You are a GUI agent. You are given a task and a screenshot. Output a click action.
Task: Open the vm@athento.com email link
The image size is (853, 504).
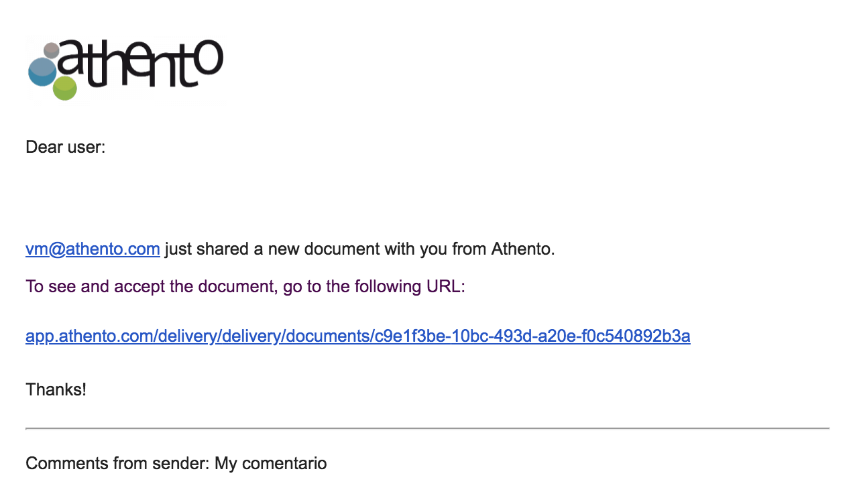coord(93,249)
